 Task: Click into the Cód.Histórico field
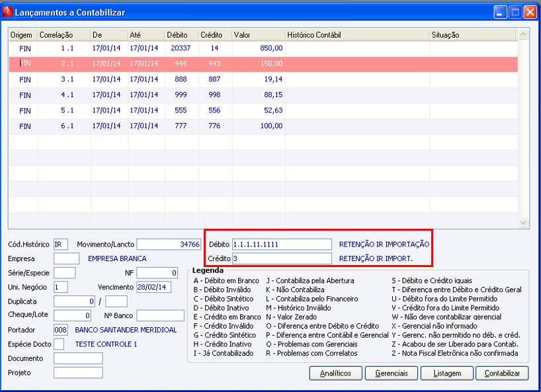61,244
